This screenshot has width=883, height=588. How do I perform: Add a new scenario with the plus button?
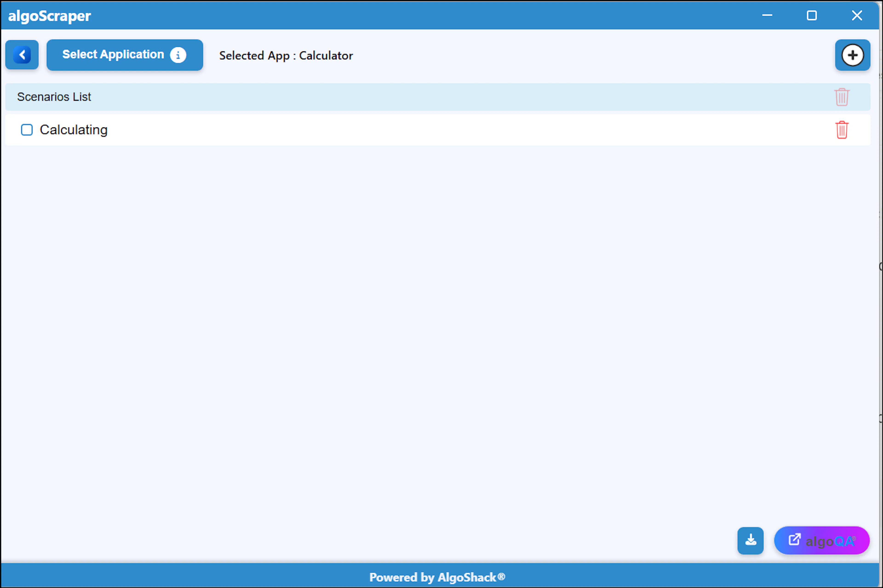coord(852,55)
